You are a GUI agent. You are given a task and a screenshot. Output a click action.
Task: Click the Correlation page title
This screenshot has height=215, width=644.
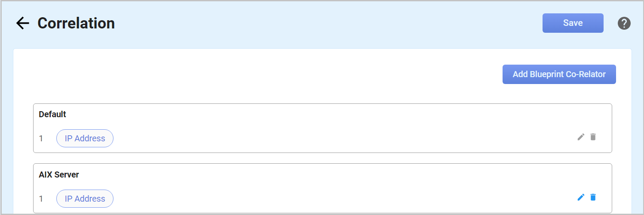coord(76,23)
